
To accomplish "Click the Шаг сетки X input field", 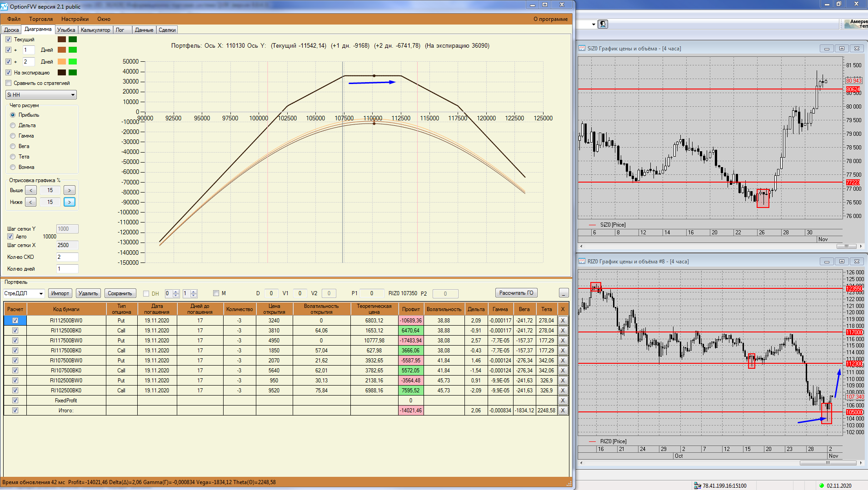I will [67, 245].
